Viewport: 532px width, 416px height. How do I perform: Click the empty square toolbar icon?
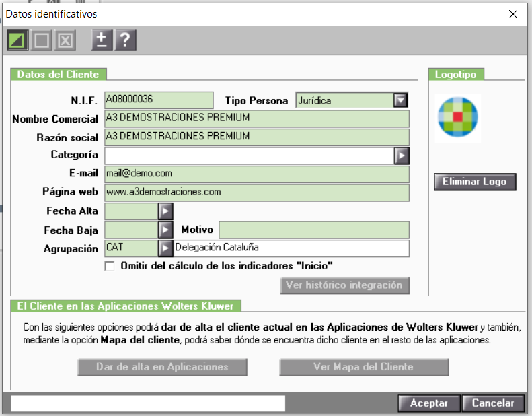tap(42, 40)
